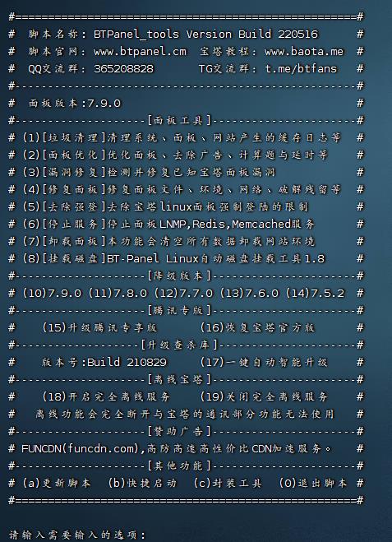Pick option (5) 去除强登 entry

pos(165,207)
